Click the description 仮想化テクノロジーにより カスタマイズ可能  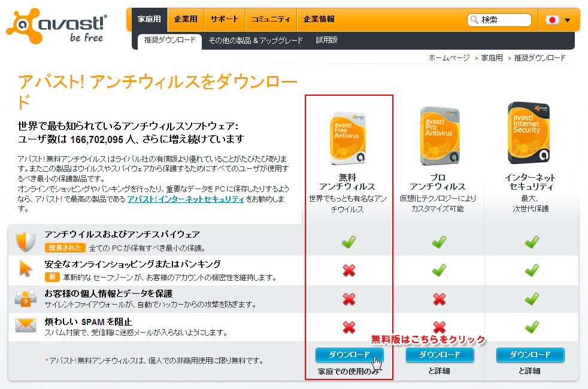(438, 203)
